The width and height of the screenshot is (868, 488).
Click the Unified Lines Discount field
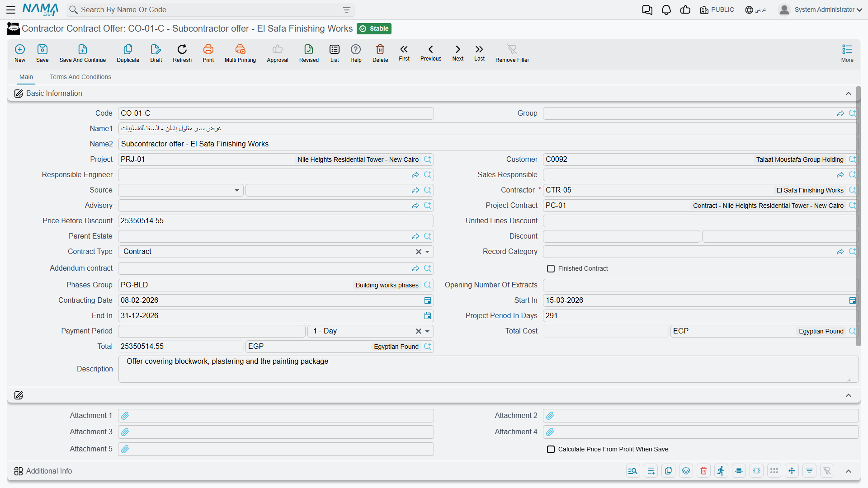click(700, 221)
